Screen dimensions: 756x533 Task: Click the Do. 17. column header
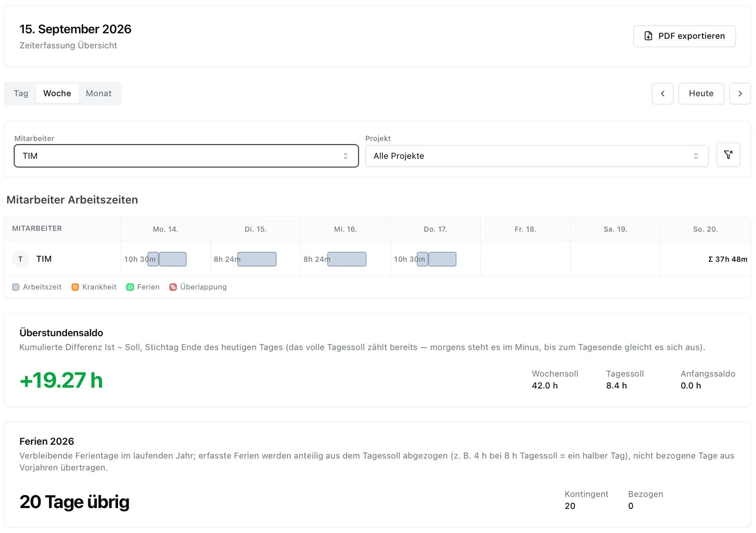coord(435,229)
